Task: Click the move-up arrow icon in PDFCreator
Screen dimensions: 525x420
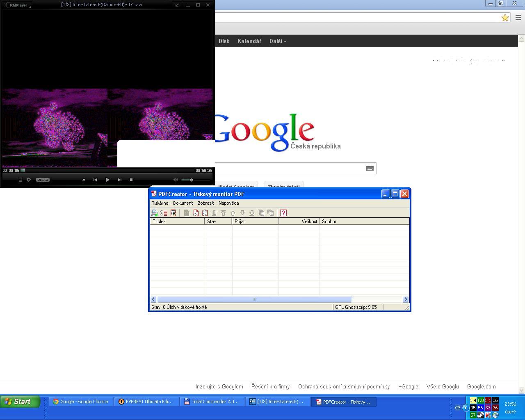Action: pos(233,213)
